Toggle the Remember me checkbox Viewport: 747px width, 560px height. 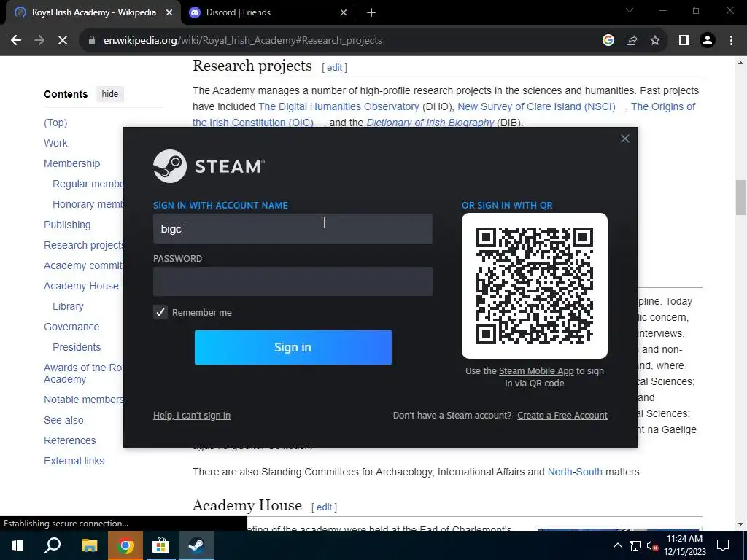tap(160, 312)
